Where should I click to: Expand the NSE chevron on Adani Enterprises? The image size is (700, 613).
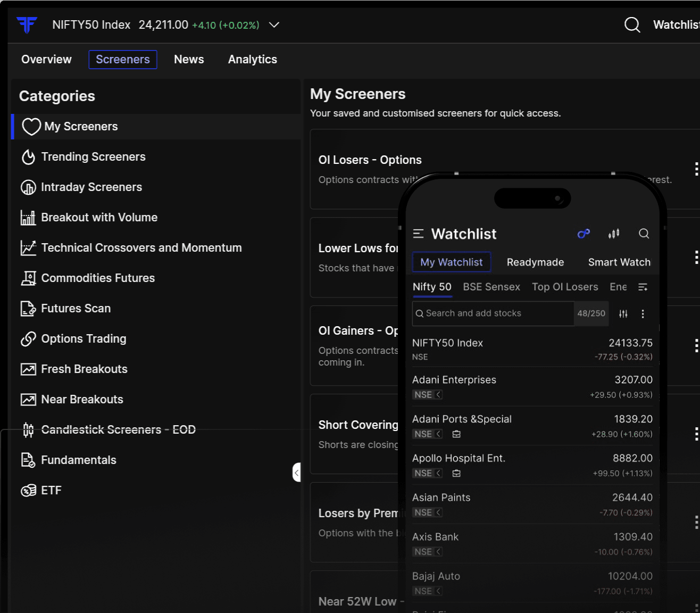pos(438,395)
